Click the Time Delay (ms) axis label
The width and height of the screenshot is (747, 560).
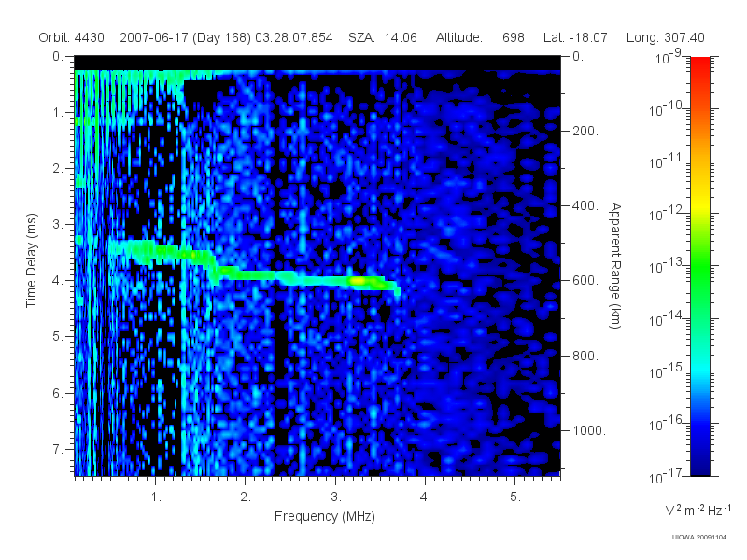click(x=31, y=260)
